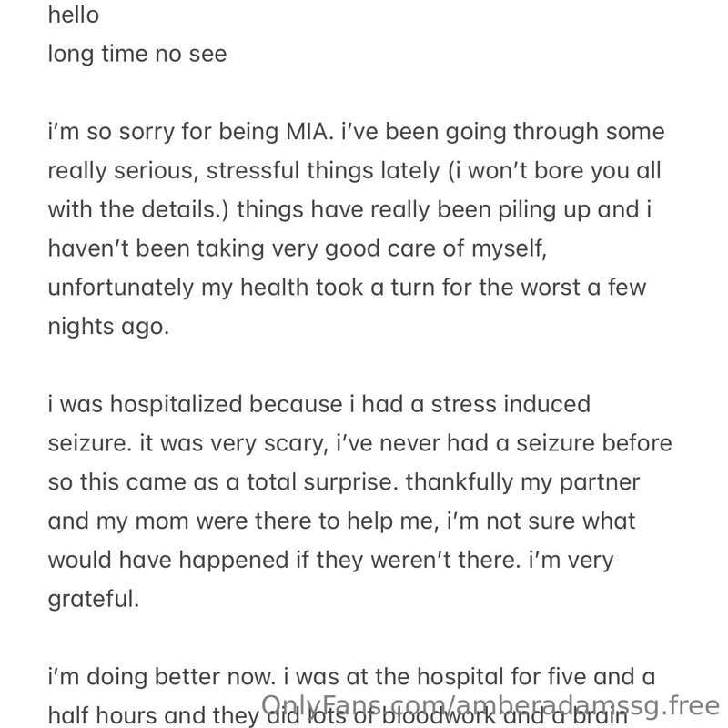The height and width of the screenshot is (728, 728).
Task: Click the word "unfortunately"
Action: (x=121, y=288)
